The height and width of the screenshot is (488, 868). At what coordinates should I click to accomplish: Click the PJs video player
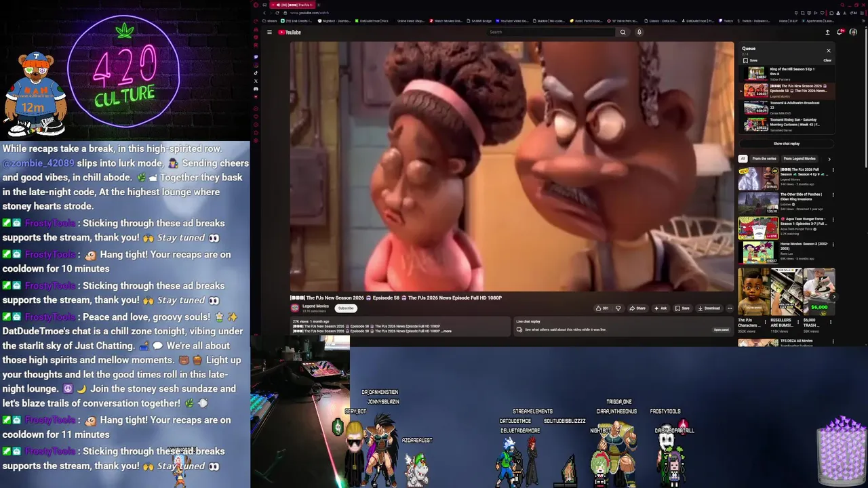[x=512, y=167]
